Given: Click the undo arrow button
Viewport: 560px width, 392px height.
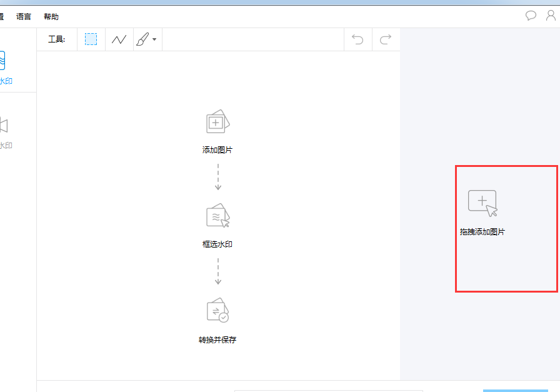Looking at the screenshot, I should point(357,39).
